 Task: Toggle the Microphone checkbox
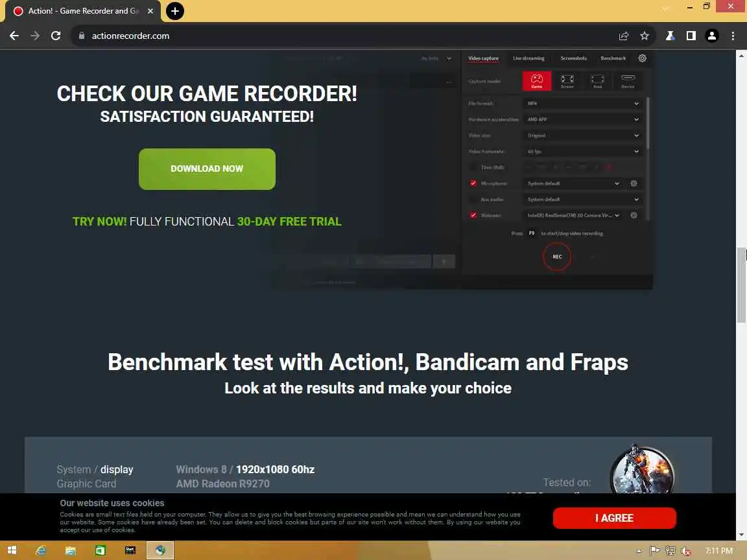[x=473, y=183]
